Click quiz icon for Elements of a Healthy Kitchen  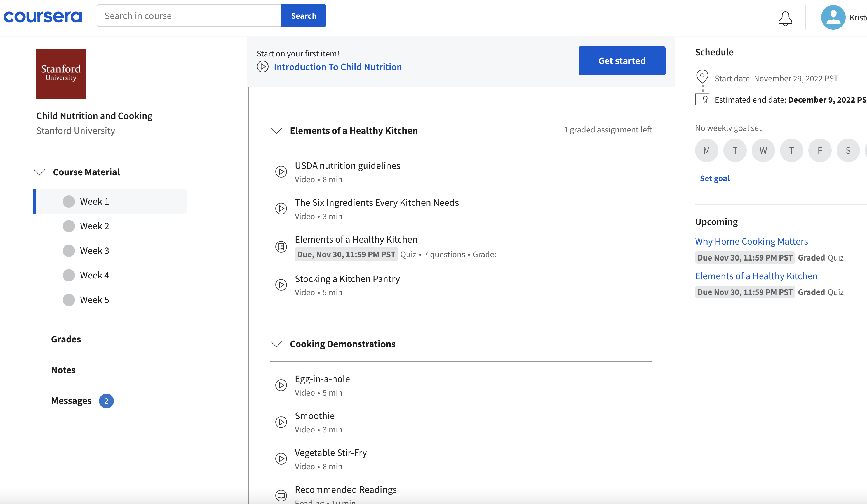281,247
